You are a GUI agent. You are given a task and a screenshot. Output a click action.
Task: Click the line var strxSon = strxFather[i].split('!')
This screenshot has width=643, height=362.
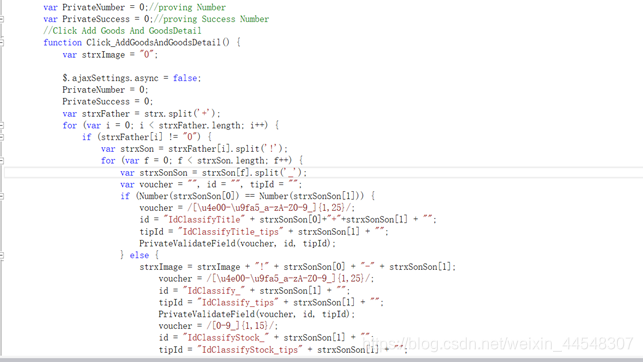pos(194,149)
